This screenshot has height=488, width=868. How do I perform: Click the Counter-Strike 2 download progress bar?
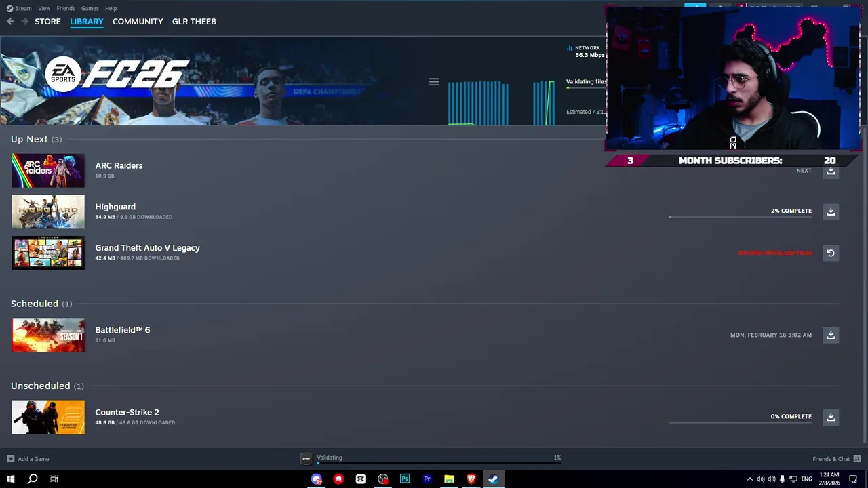point(740,422)
